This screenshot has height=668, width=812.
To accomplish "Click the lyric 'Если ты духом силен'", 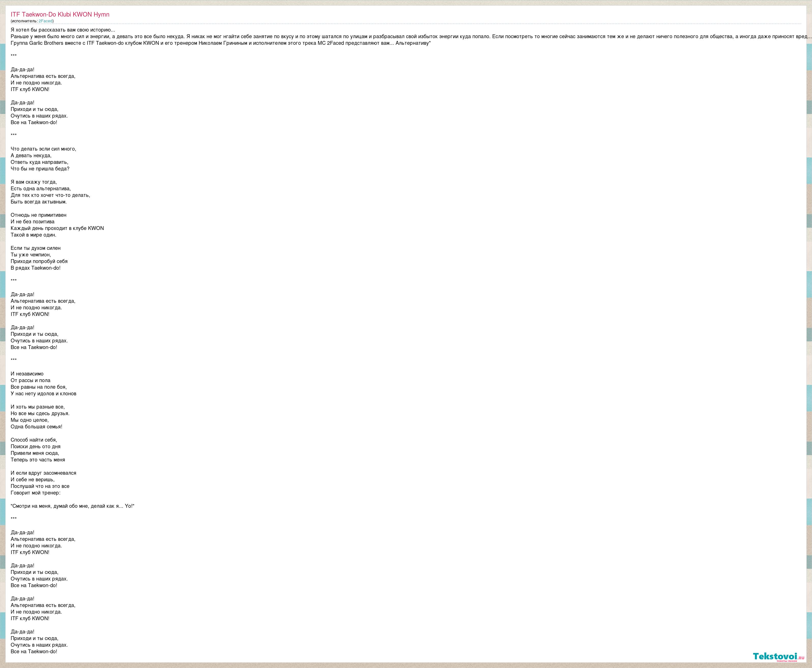I will click(x=36, y=248).
